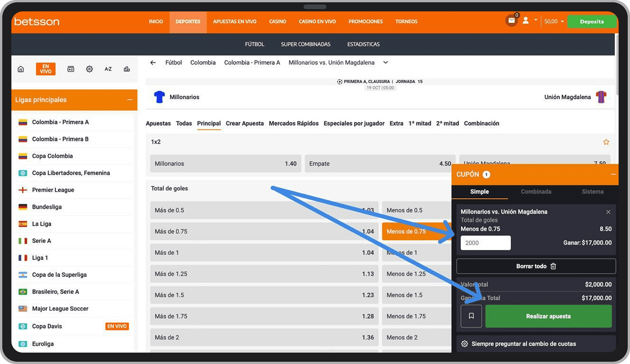Select Más de 2 at 1.36
Image resolution: width=630 pixels, height=364 pixels.
(264, 337)
